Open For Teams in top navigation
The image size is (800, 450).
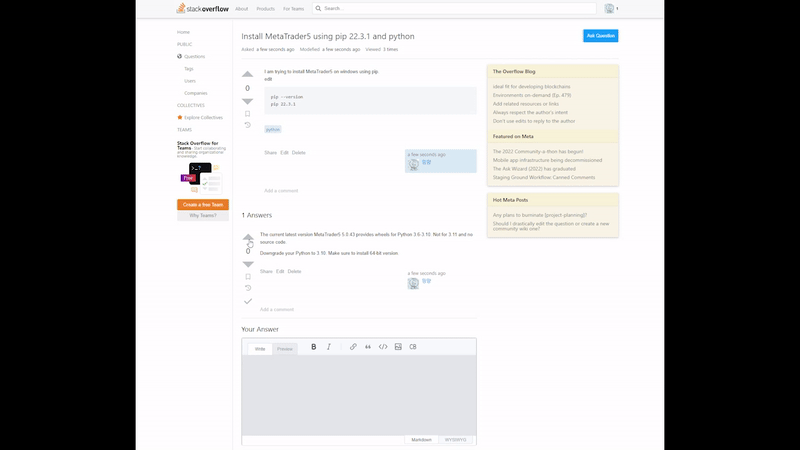coord(293,9)
